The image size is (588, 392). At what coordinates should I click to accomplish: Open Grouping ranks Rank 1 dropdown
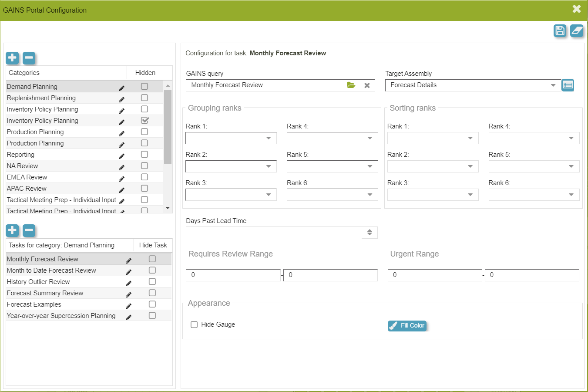click(x=269, y=138)
